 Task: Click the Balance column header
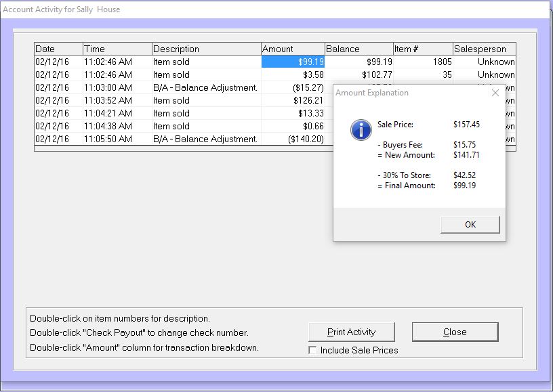[359, 49]
